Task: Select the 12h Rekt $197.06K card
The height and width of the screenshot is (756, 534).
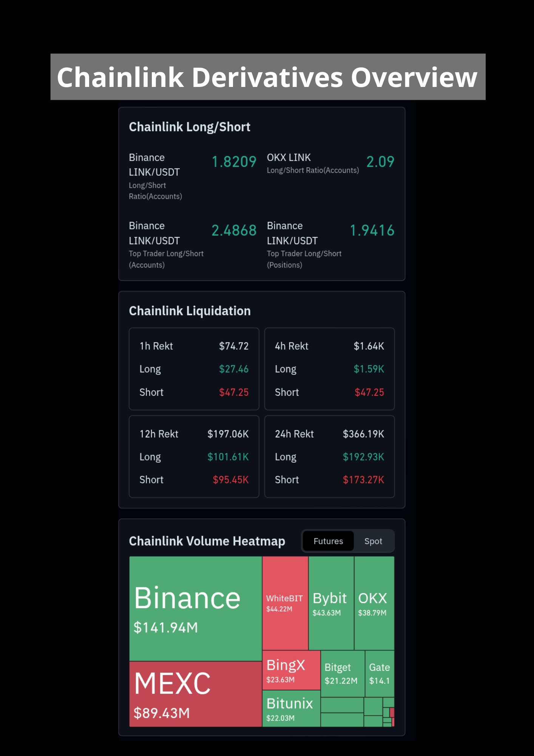Action: click(194, 457)
